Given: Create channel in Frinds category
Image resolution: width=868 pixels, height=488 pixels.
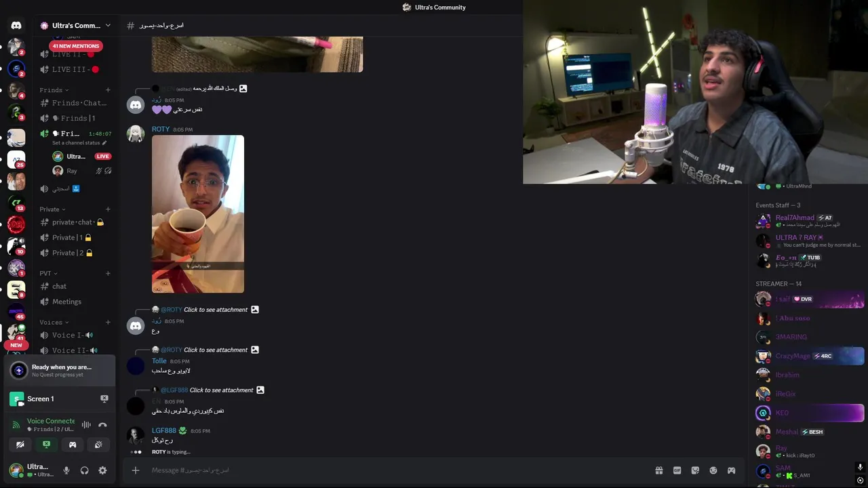Looking at the screenshot, I should [x=108, y=90].
